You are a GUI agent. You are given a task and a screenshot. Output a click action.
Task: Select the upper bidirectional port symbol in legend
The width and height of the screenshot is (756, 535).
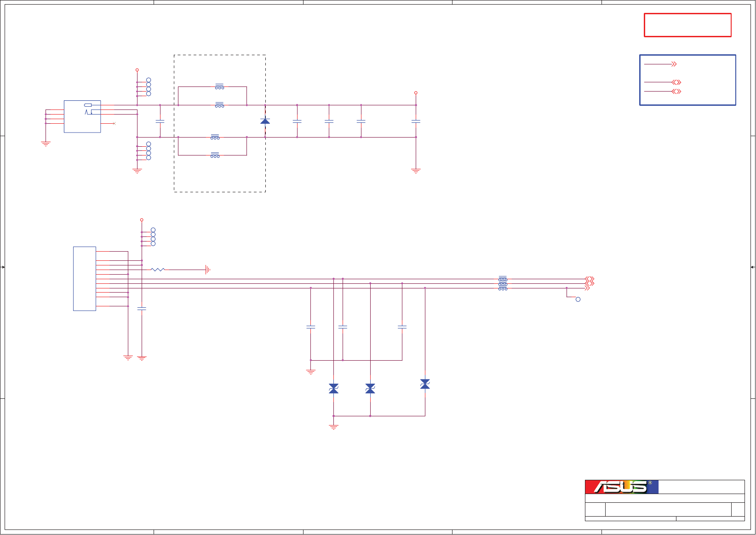(x=676, y=82)
